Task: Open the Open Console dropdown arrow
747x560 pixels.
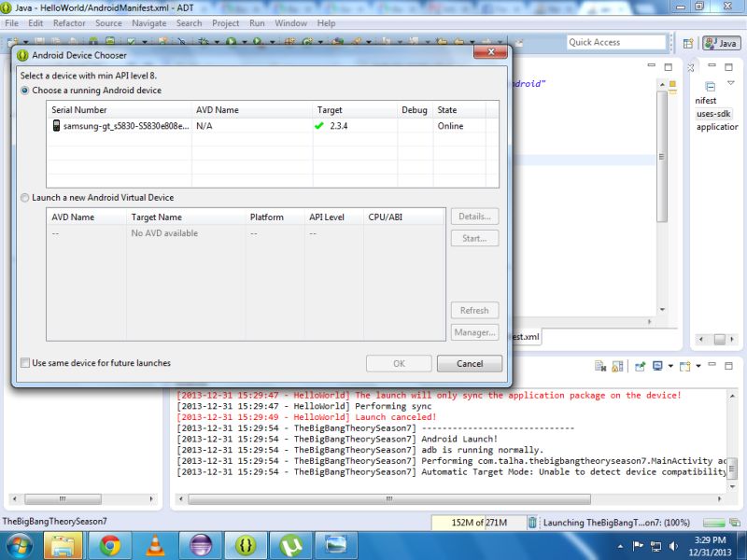Action: (x=698, y=364)
